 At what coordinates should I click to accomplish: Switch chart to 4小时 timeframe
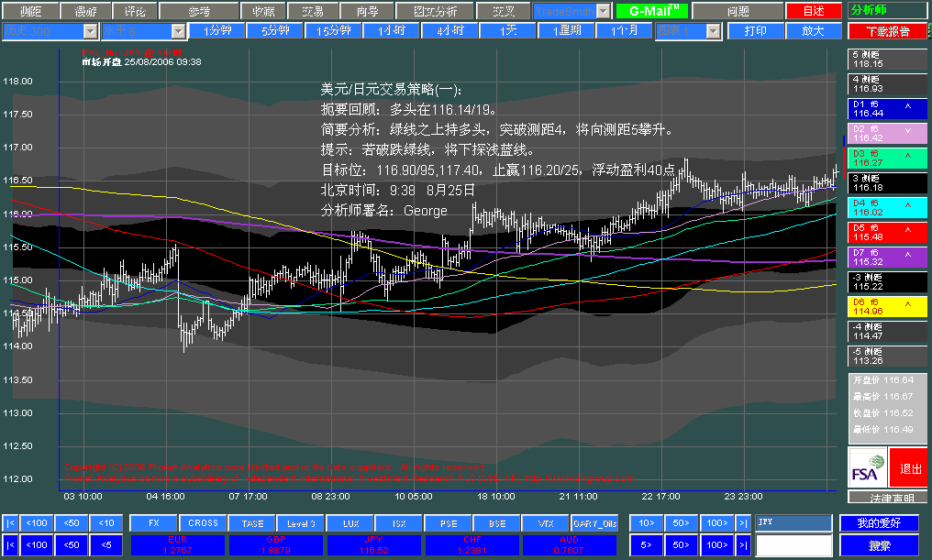pos(450,30)
